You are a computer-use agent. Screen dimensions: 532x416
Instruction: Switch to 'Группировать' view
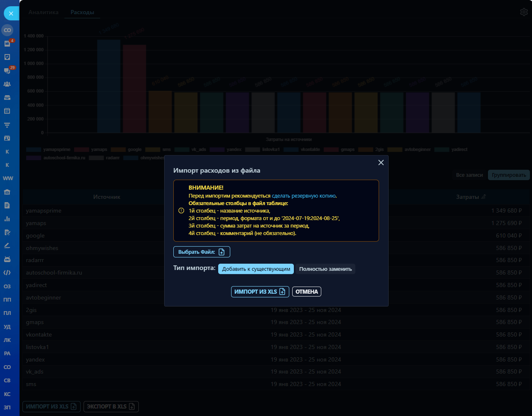tap(509, 175)
